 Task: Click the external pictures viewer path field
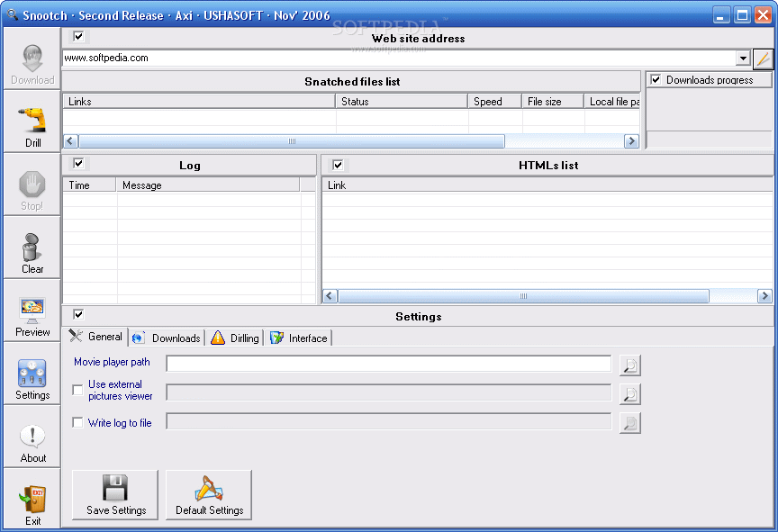(x=389, y=392)
